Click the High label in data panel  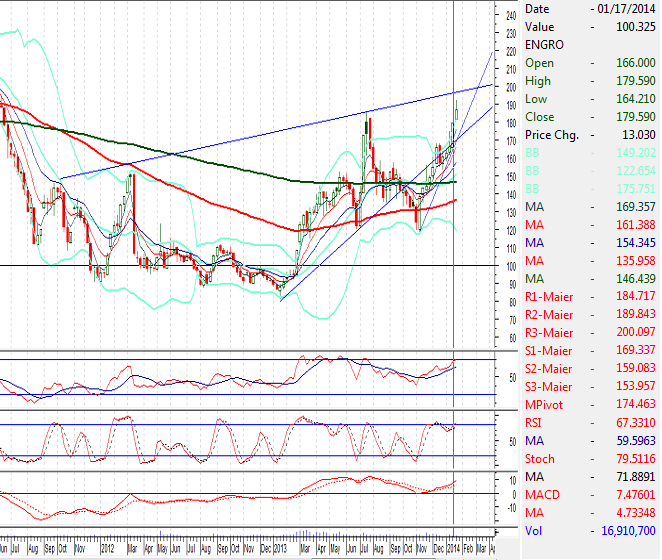click(538, 81)
